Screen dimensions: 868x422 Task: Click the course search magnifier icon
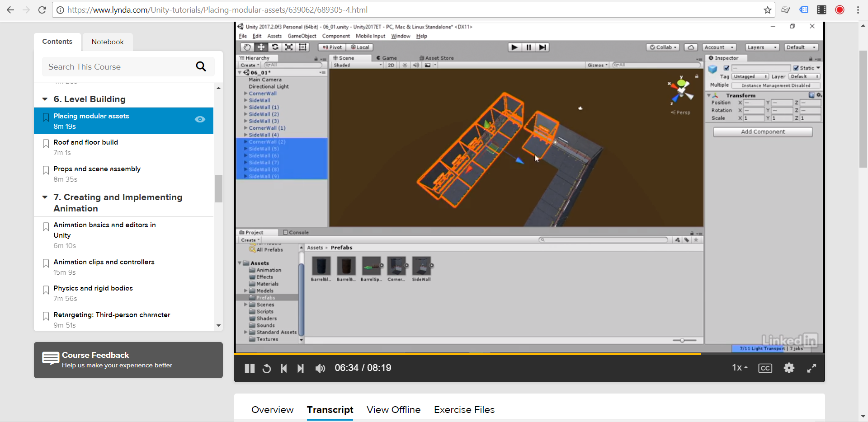click(201, 66)
